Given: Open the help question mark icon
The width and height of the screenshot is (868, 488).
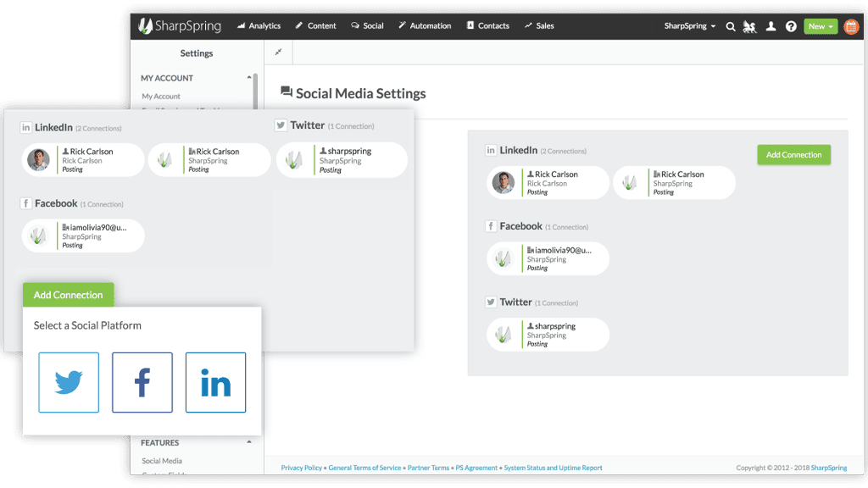Looking at the screenshot, I should point(791,26).
